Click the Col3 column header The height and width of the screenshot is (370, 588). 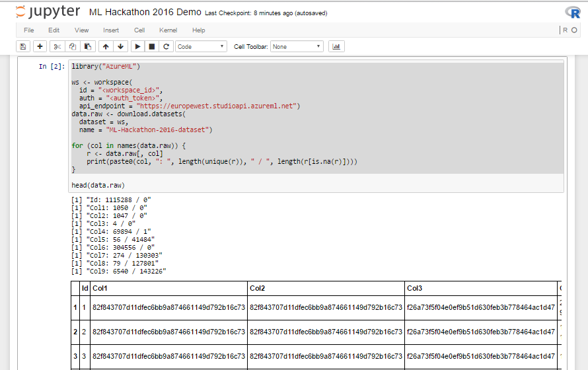[481, 288]
